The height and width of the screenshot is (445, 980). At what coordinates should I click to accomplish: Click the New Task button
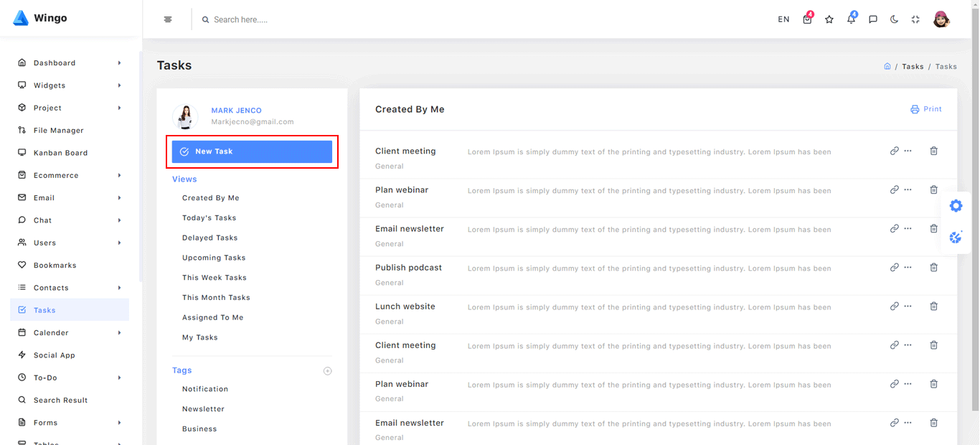coord(252,151)
